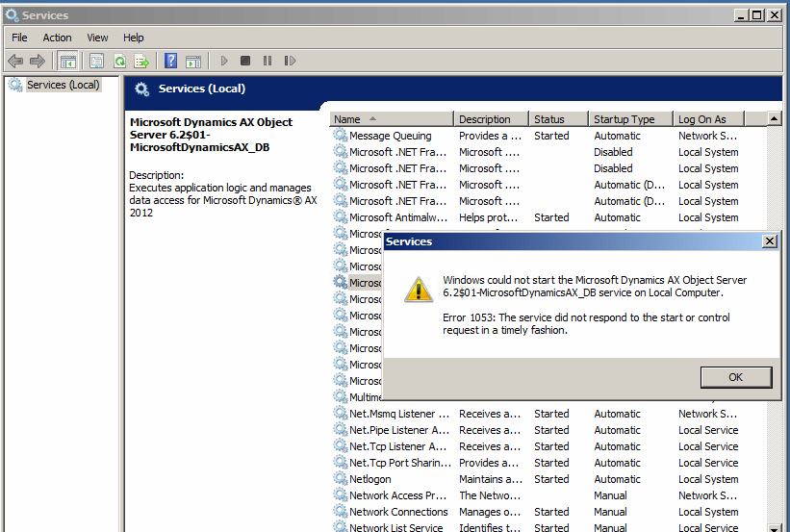
Task: Click the 'Error 1053' message text
Action: pyautogui.click(x=586, y=323)
